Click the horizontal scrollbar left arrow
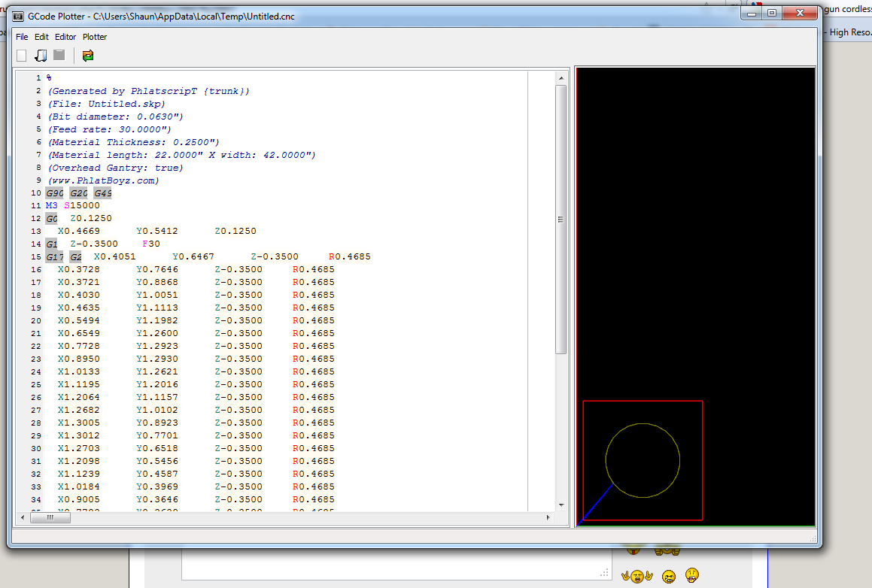 (22, 518)
